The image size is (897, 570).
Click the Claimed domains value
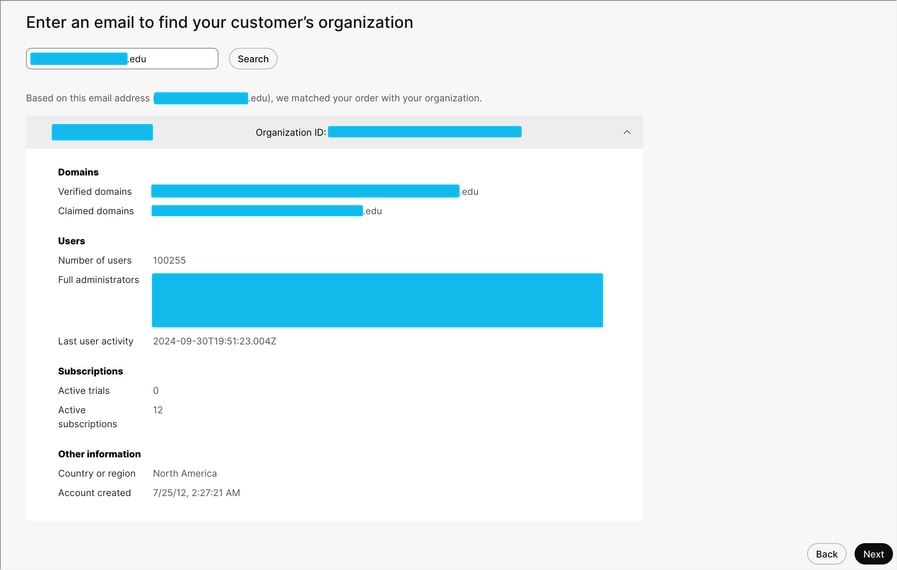[267, 211]
